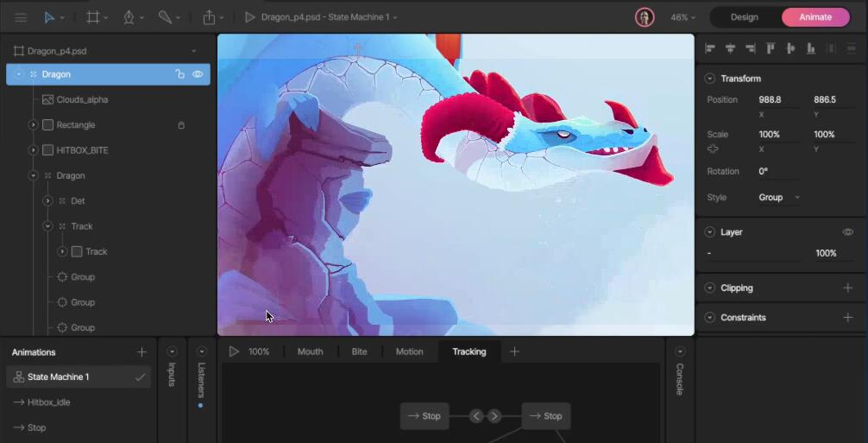Click the Export share icon

pyautogui.click(x=209, y=17)
